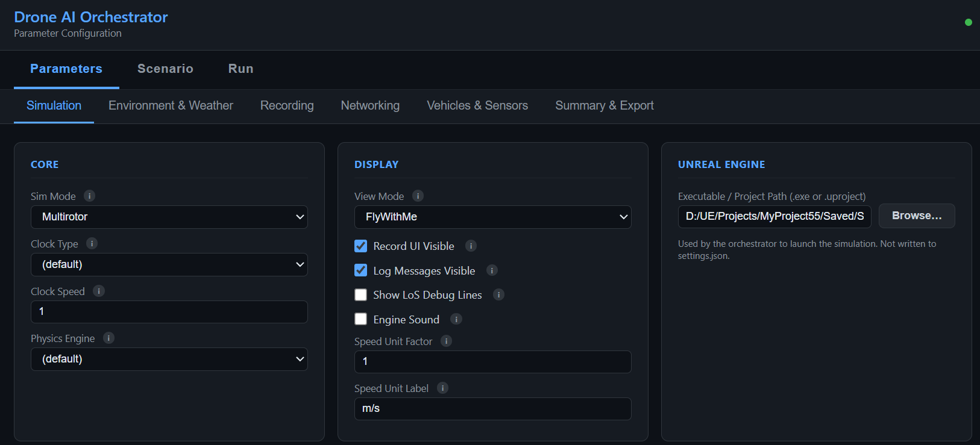Click the Clock Speed input field

point(169,311)
